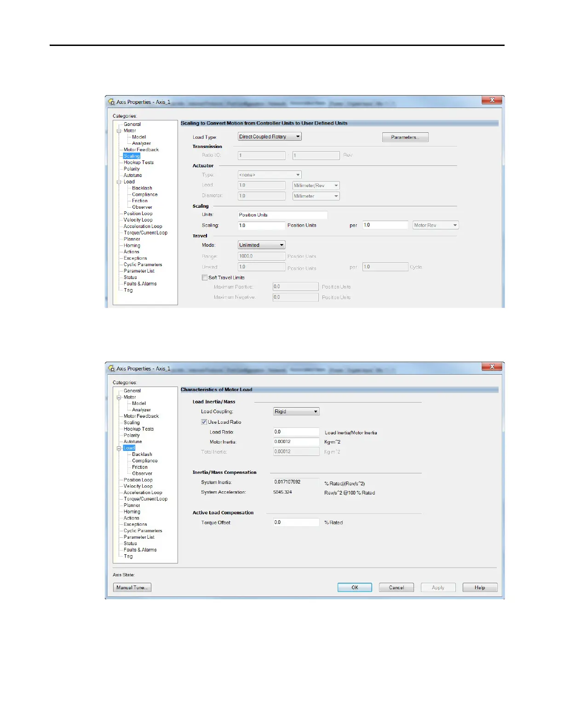Select Backlash in the top window categories
The image size is (563, 728).
pyautogui.click(x=142, y=188)
